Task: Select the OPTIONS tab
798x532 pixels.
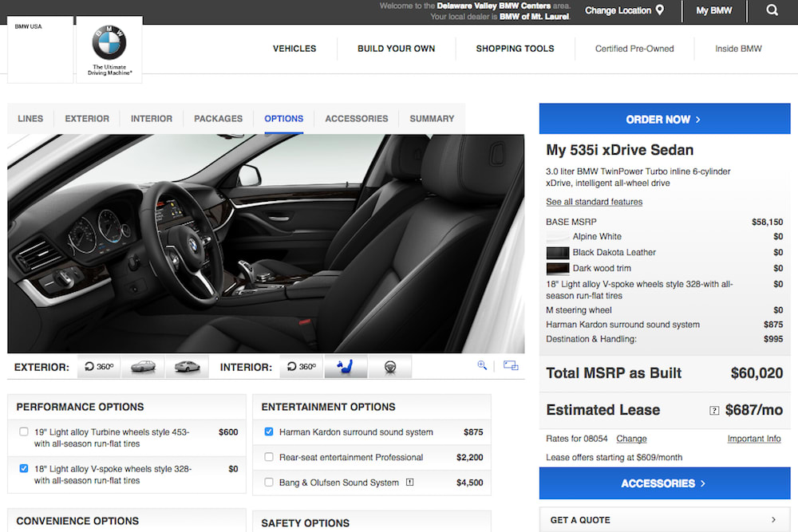Action: [x=284, y=119]
